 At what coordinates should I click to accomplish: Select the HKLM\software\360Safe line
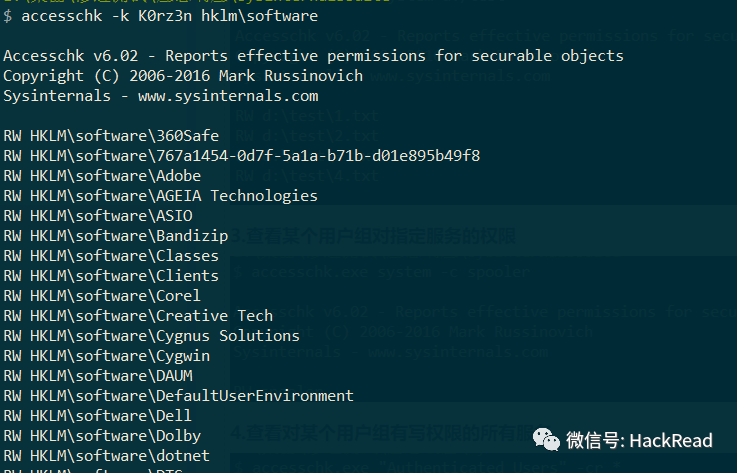[x=111, y=136]
